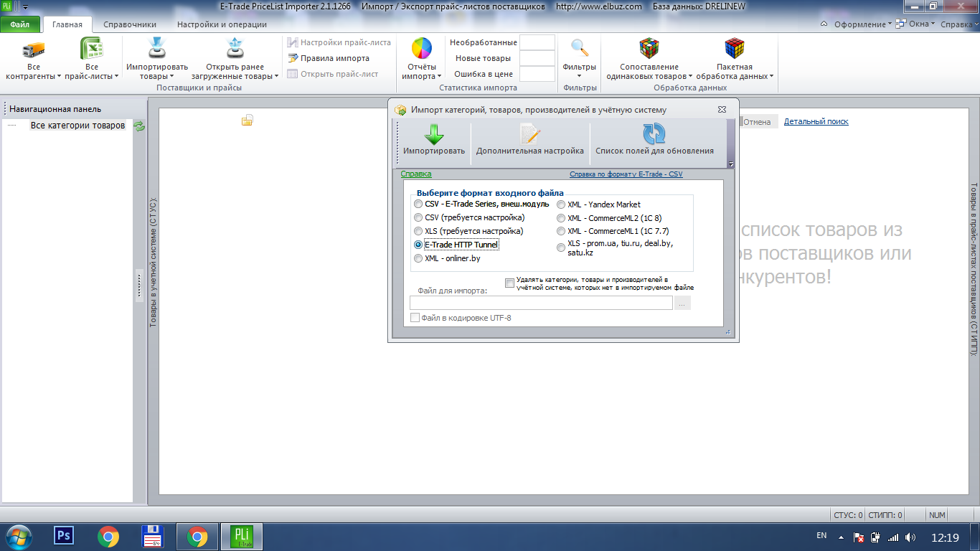Click the browse button beside file field

pos(682,303)
